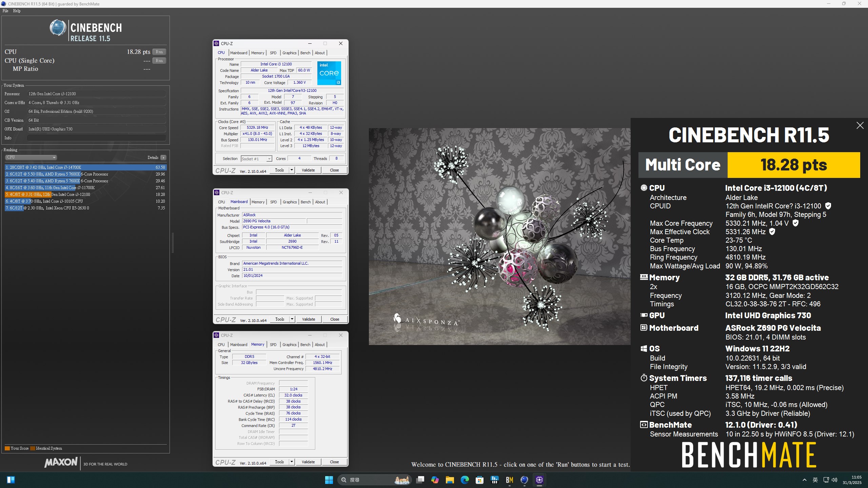Click the Max Core Frequency verified shield icon
The height and width of the screenshot is (488, 868).
pyautogui.click(x=795, y=223)
